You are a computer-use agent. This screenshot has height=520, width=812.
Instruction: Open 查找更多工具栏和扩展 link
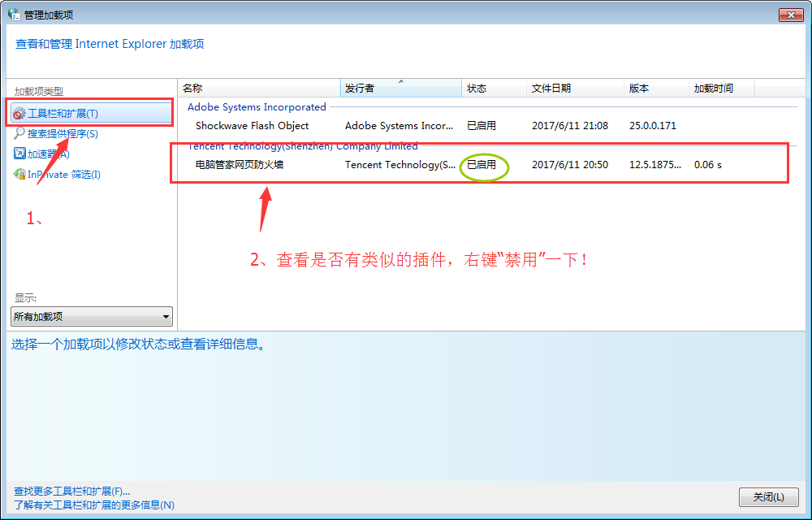(x=71, y=492)
